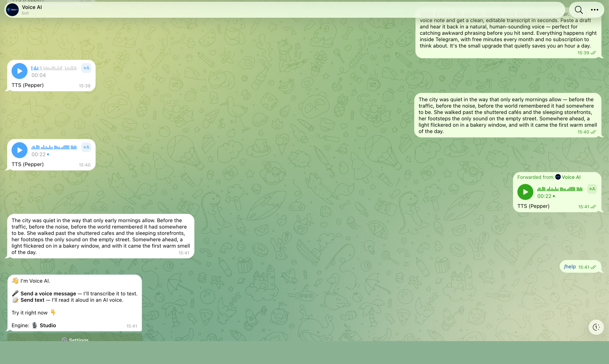
Task: Click the 'Engine: Studio' line in help message
Action: pos(34,325)
